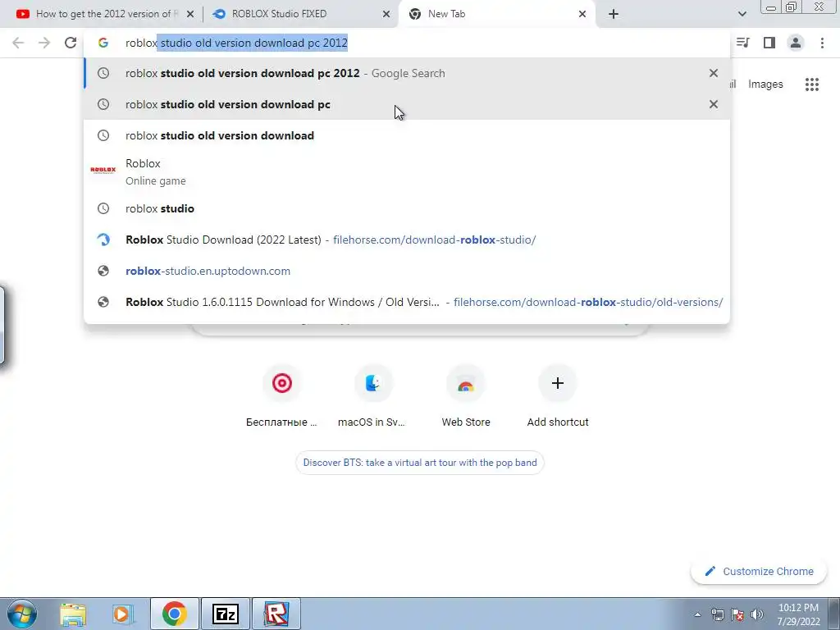Open the Windows Start menu
Image resolution: width=840 pixels, height=630 pixels.
21,614
